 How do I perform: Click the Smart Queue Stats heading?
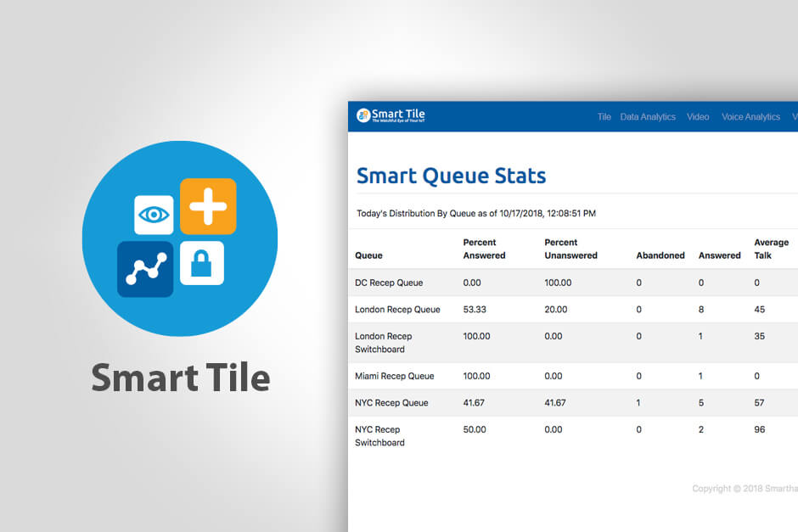[x=451, y=176]
